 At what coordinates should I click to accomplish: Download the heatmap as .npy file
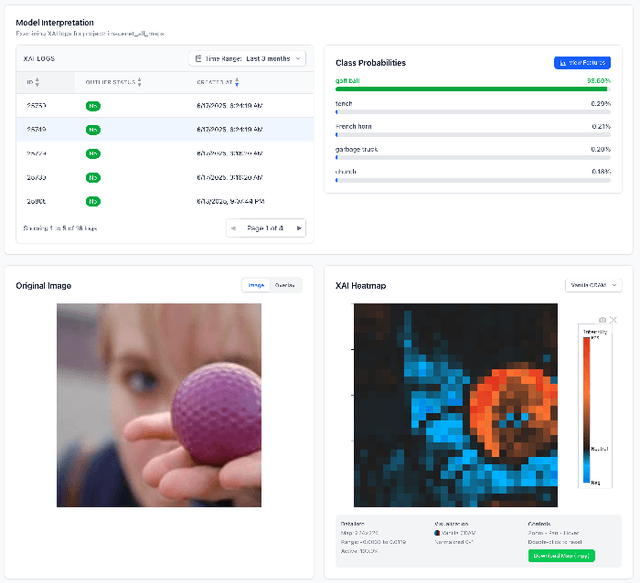click(560, 555)
